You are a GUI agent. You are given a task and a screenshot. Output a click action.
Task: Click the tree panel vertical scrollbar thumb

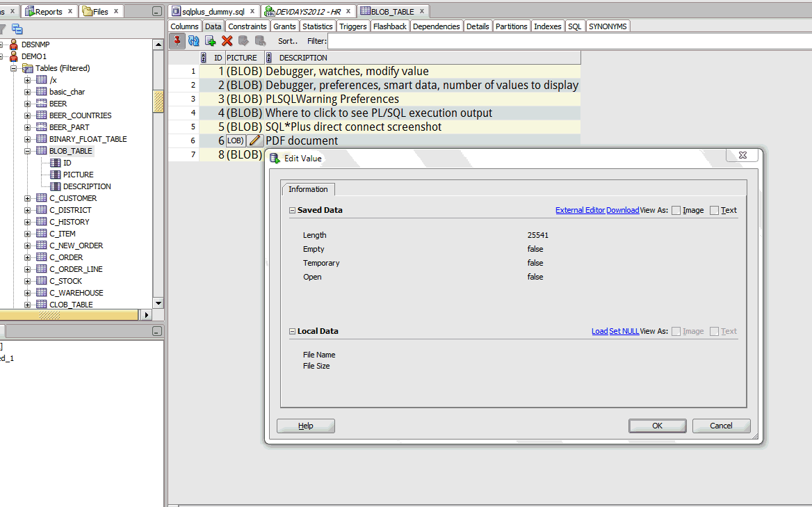159,102
